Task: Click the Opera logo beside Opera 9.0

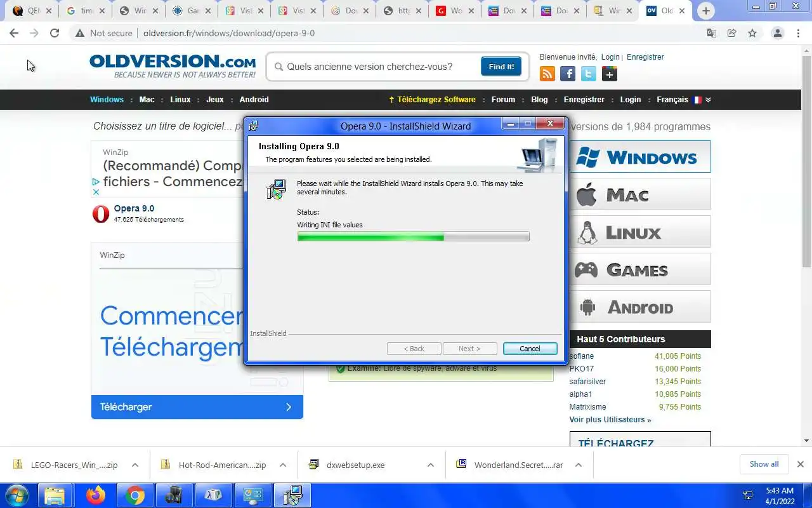Action: coord(101,214)
